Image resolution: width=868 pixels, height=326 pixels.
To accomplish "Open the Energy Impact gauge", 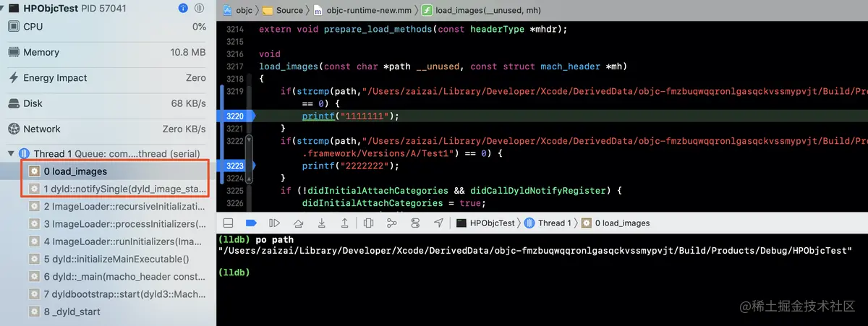I will click(x=108, y=77).
